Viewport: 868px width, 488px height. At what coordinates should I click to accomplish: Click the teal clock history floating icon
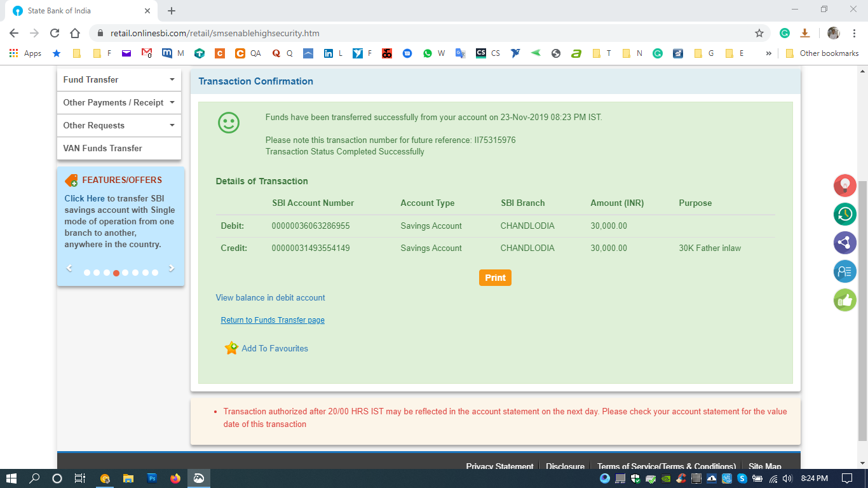click(845, 214)
